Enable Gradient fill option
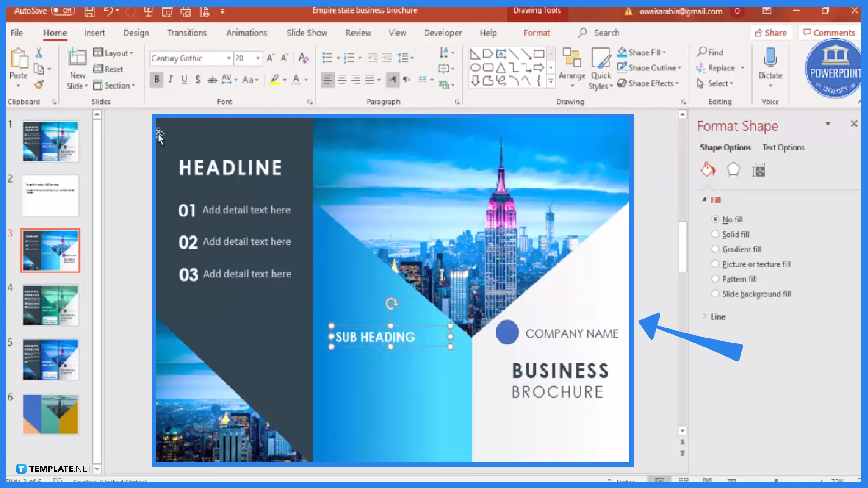This screenshot has width=868, height=488. click(x=715, y=249)
